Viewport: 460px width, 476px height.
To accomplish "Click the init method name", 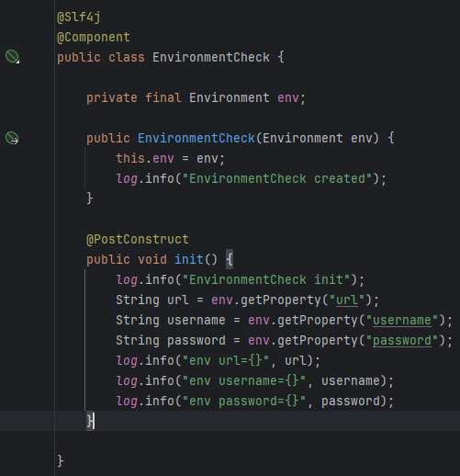I will pos(189,259).
